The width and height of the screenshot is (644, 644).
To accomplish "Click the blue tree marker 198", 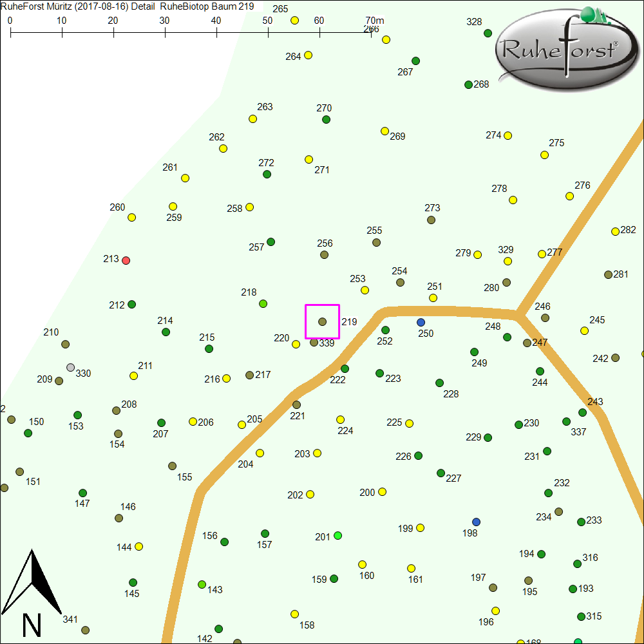I will point(476,522).
